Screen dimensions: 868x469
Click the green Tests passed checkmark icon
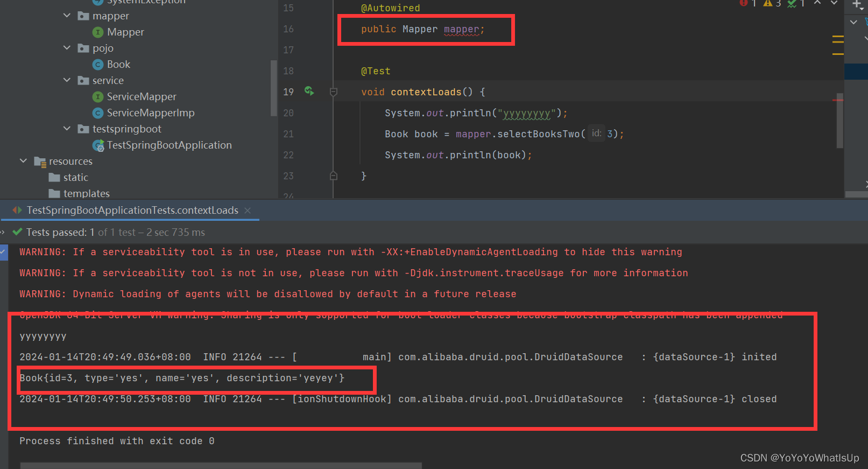tap(18, 232)
